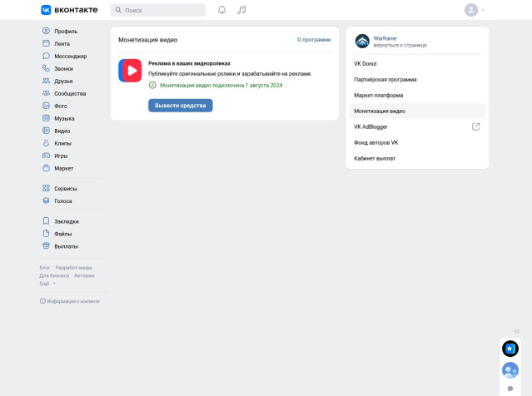Click the Поиск search field

point(158,10)
